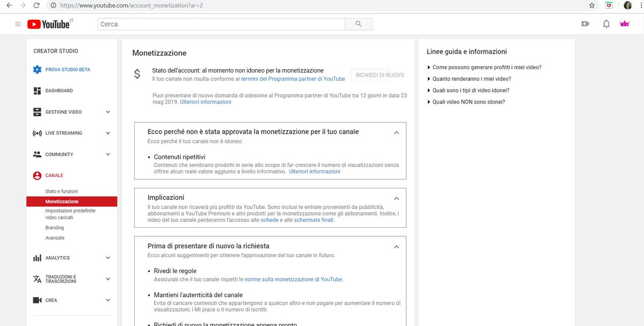Collapse the 'Ecco perché non è stata approvata' panel
Image resolution: width=644 pixels, height=326 pixels.
397,133
